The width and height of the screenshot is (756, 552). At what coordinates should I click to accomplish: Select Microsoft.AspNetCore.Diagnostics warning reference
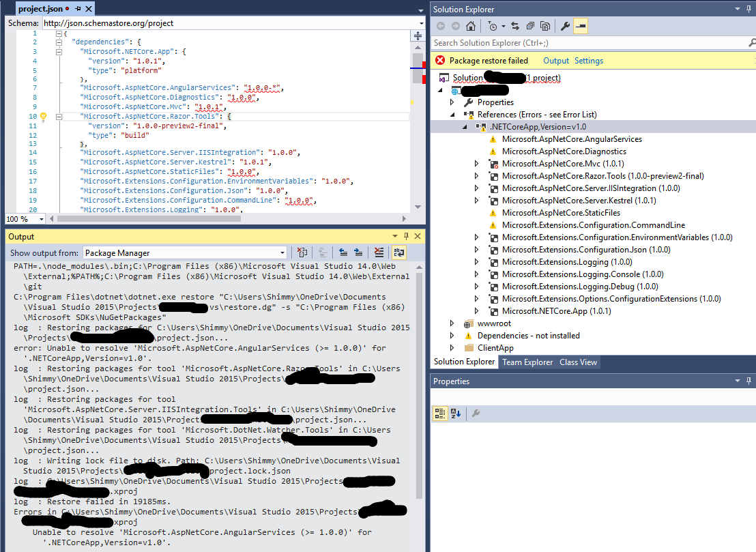point(564,151)
